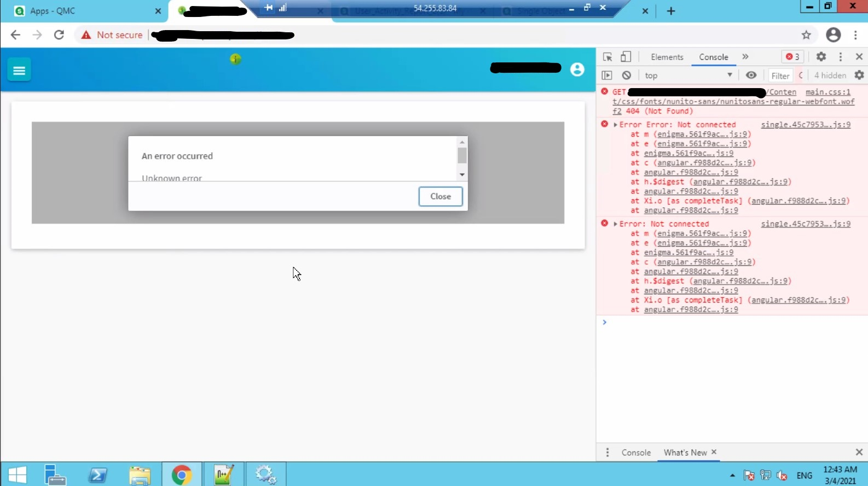The image size is (868, 486).
Task: Click the error dialog scrollbar up arrow
Action: 462,142
